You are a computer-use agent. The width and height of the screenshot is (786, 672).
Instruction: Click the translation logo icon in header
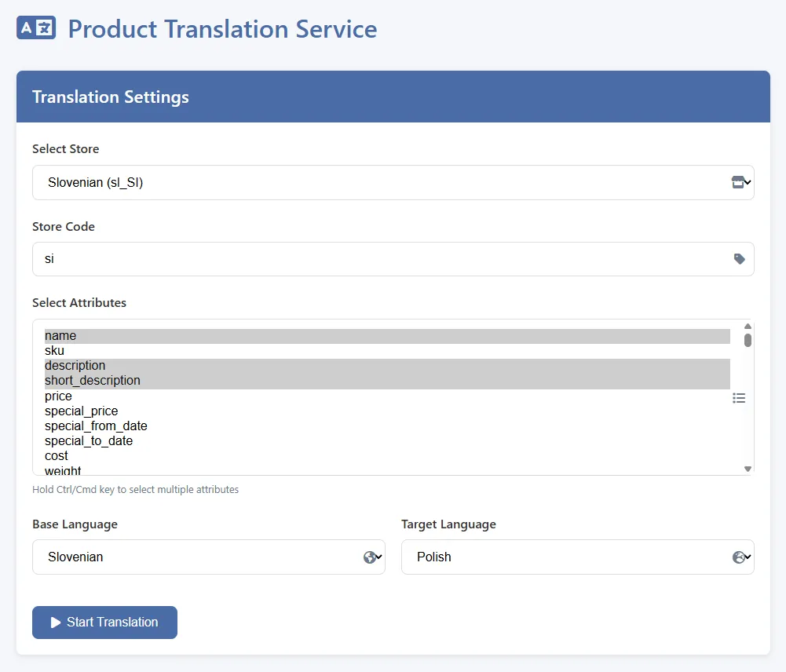coord(36,28)
